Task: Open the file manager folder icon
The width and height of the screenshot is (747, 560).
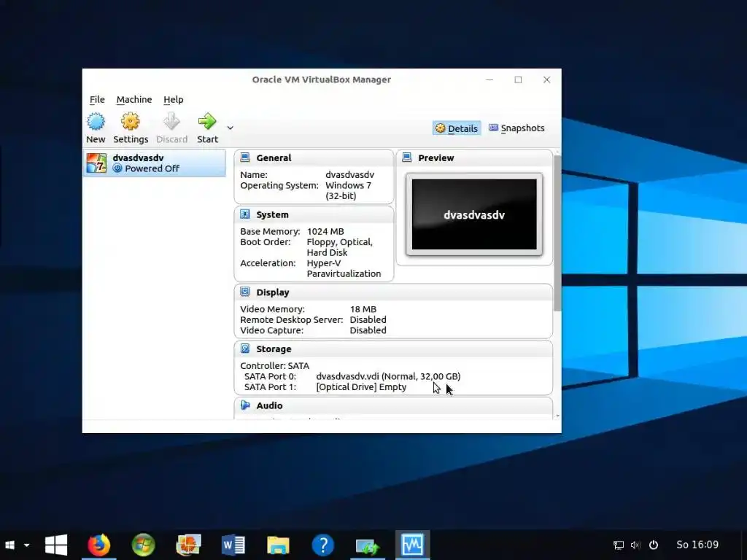Action: (278, 545)
